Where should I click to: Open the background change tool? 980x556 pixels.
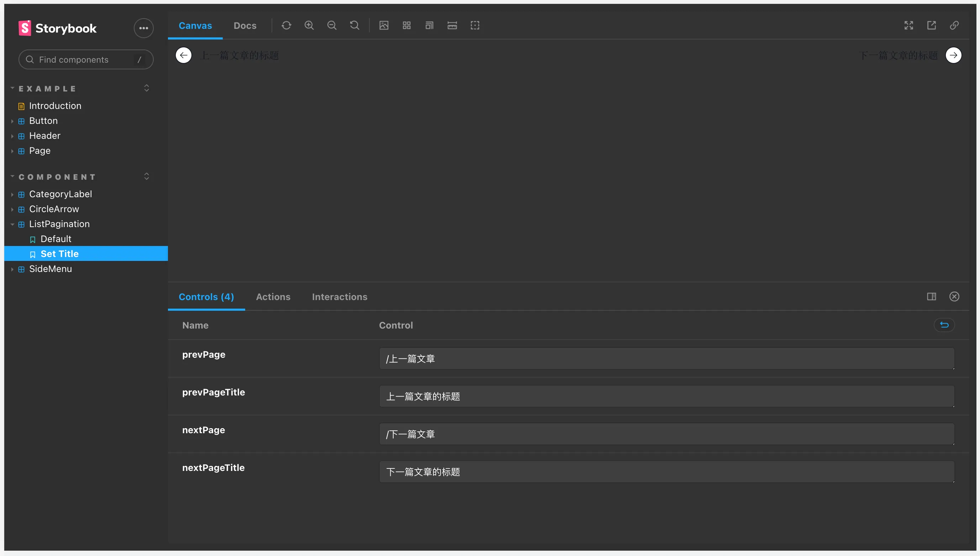[x=384, y=26]
